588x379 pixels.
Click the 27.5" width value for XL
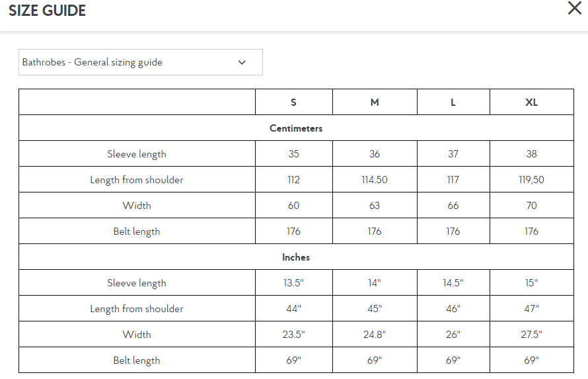531,334
